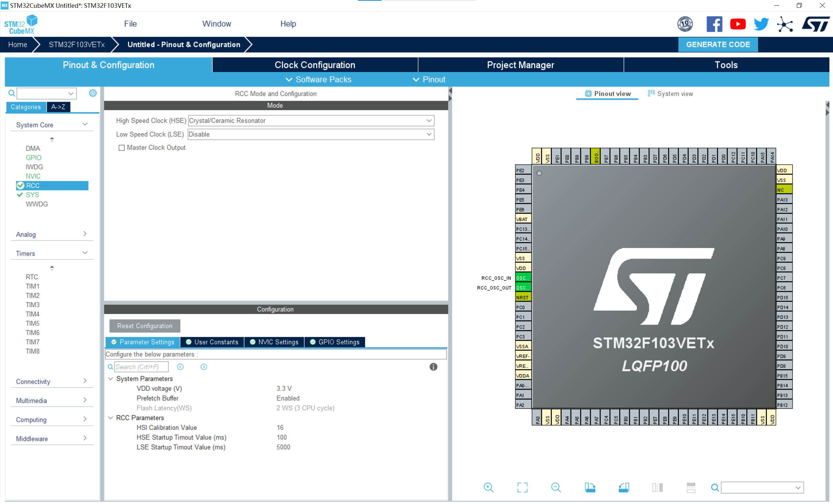
Task: Click the split horizontal view icon
Action: coord(691,487)
